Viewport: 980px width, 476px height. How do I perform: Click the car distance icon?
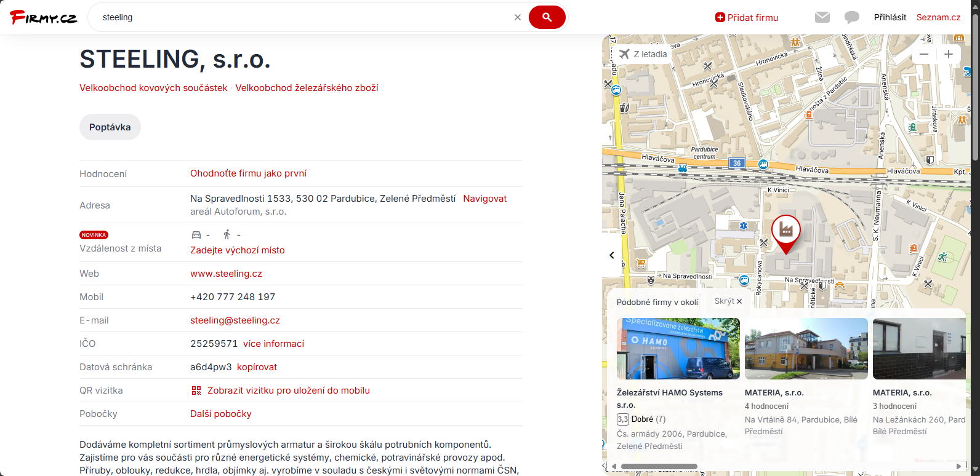(196, 234)
